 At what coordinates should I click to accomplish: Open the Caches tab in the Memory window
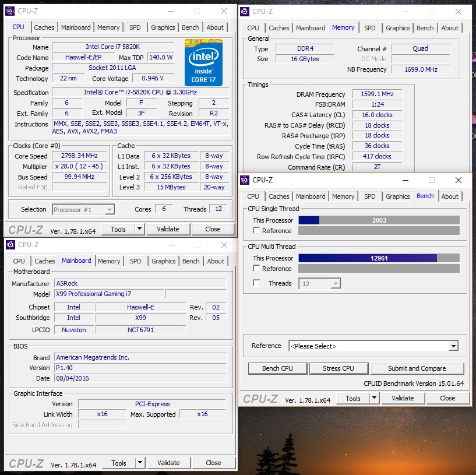click(279, 28)
